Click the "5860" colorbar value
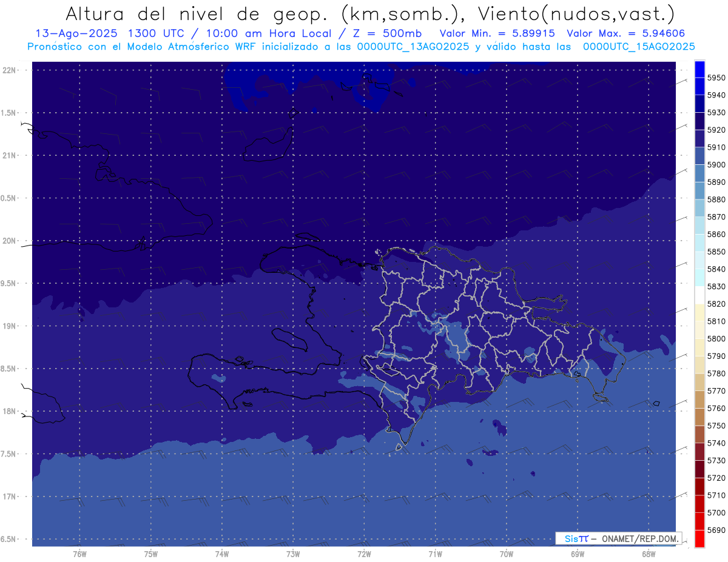 (716, 234)
